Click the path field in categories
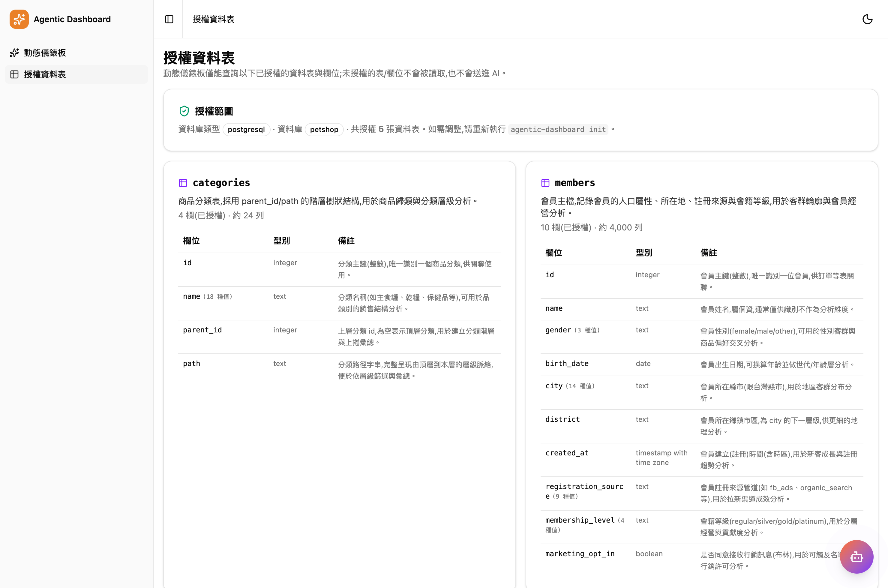Image resolution: width=888 pixels, height=588 pixels. tap(192, 363)
